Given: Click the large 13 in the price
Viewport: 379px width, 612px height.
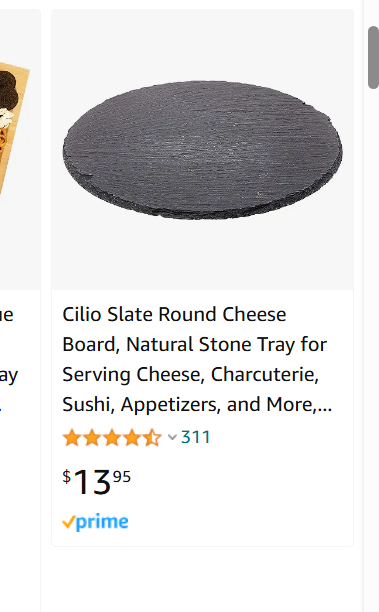Looking at the screenshot, I should 92,482.
